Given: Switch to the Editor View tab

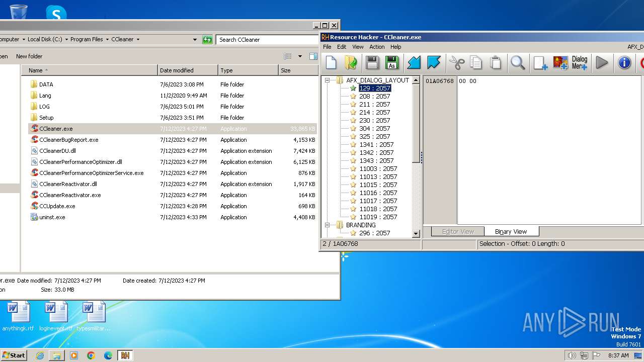Looking at the screenshot, I should point(458,232).
